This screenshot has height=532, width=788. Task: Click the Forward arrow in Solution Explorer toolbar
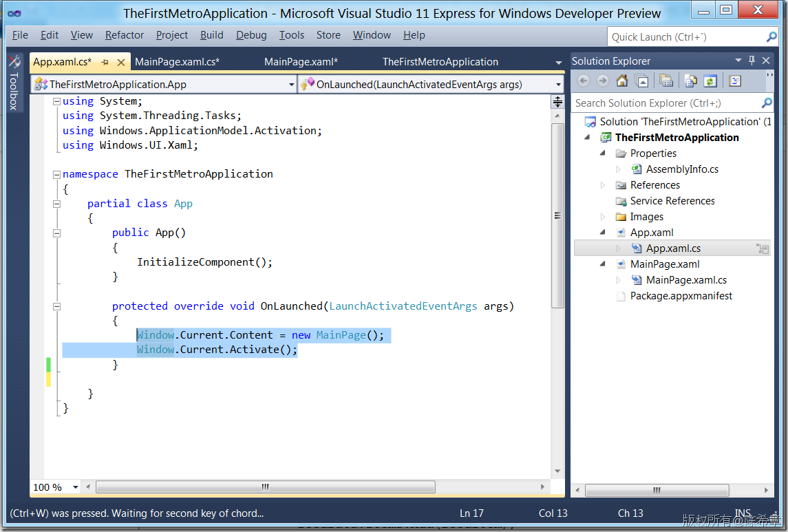603,81
